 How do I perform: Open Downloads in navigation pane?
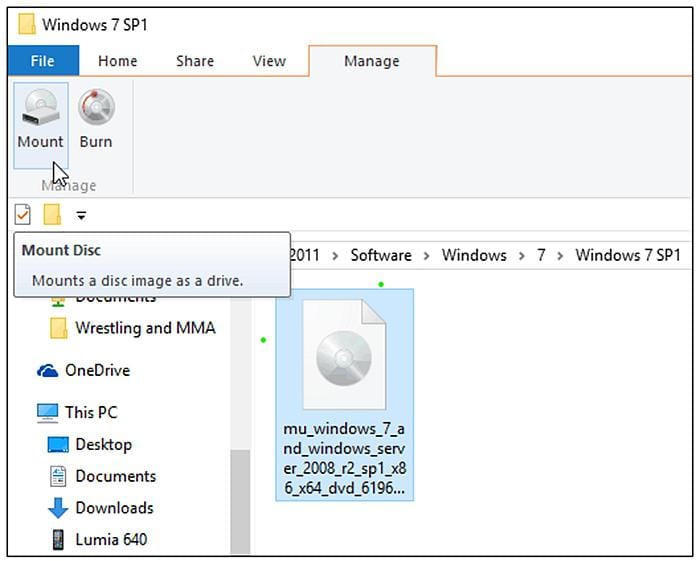tap(114, 508)
